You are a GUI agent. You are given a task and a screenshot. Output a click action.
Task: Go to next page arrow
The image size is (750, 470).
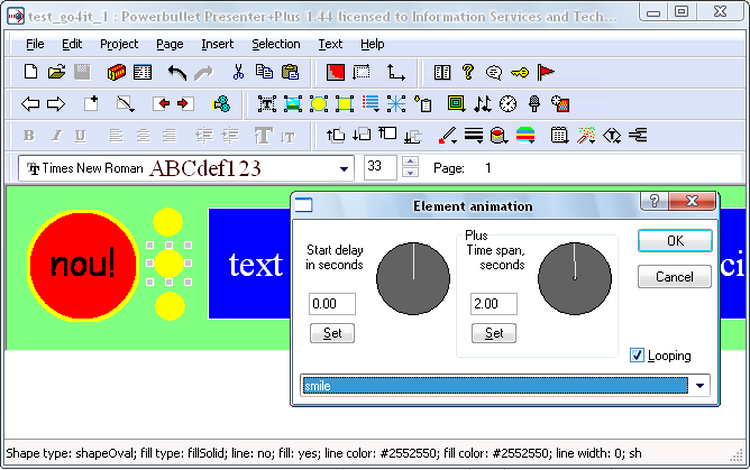pyautogui.click(x=56, y=104)
